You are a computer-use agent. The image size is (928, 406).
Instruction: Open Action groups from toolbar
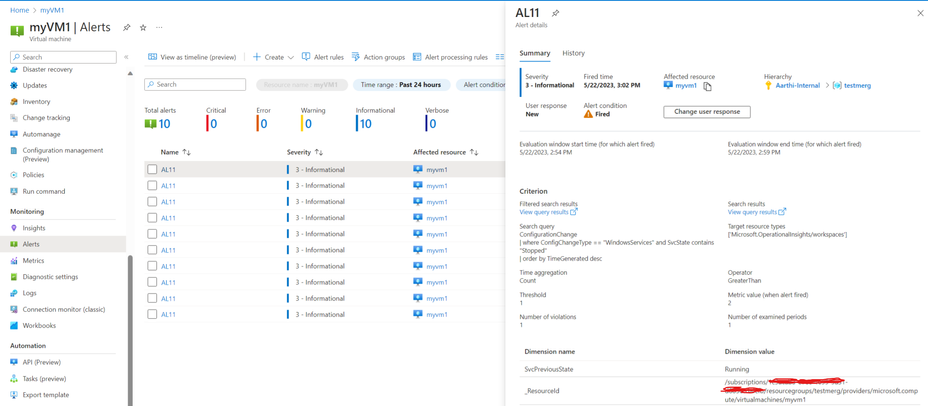pyautogui.click(x=378, y=57)
